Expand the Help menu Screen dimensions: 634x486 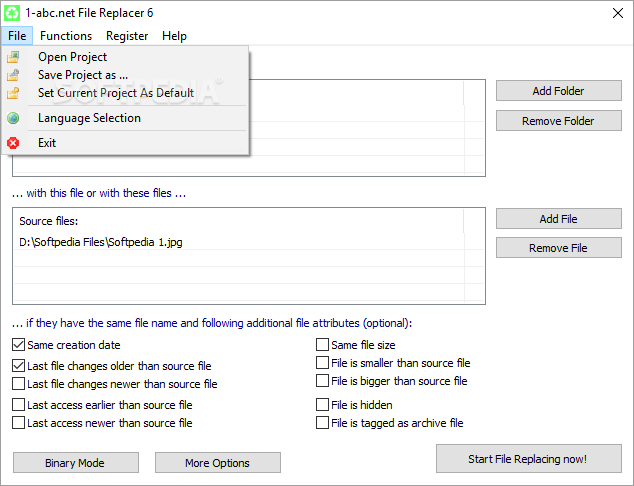point(174,36)
